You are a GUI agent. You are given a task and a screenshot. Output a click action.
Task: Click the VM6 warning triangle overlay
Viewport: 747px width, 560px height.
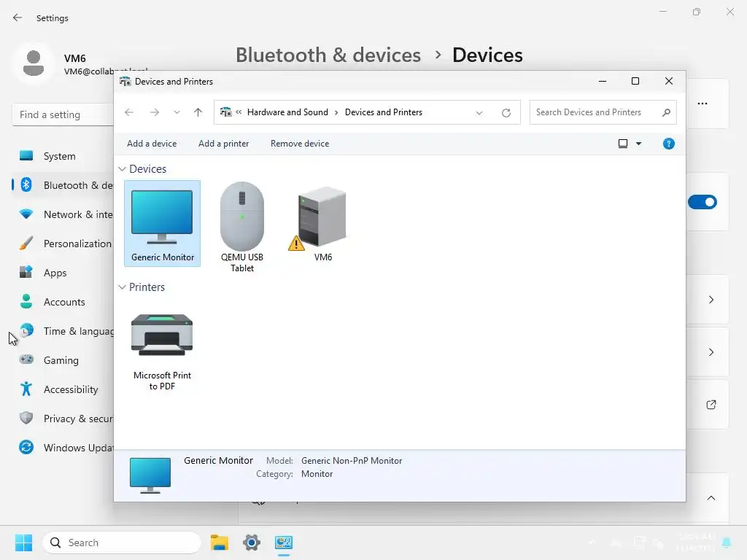[x=296, y=244]
